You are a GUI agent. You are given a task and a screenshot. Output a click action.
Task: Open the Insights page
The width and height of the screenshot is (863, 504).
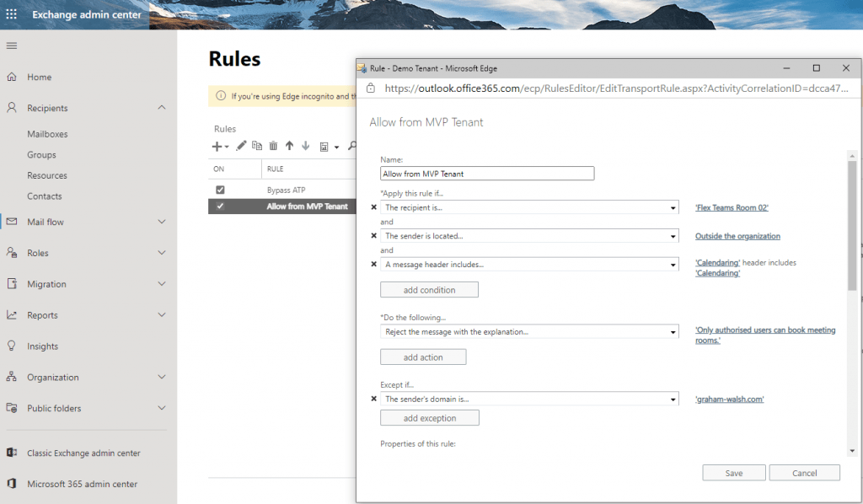tap(42, 346)
